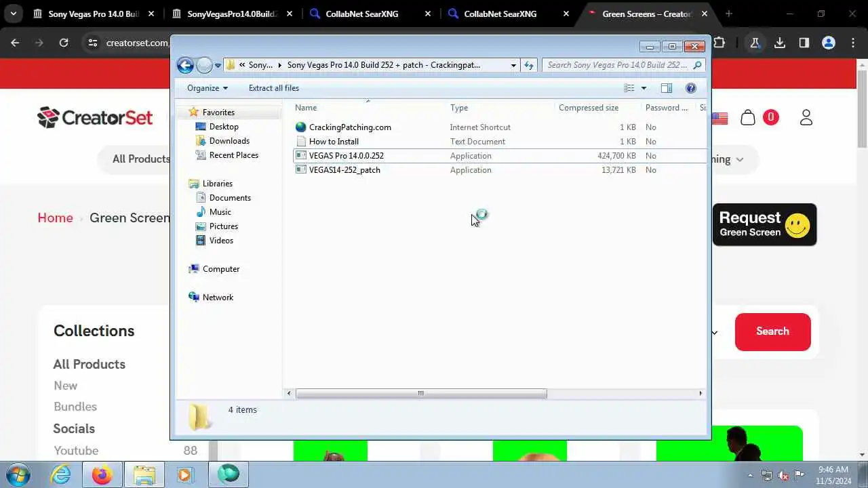868x488 pixels.
Task: Go back in the browser
Action: click(x=15, y=43)
